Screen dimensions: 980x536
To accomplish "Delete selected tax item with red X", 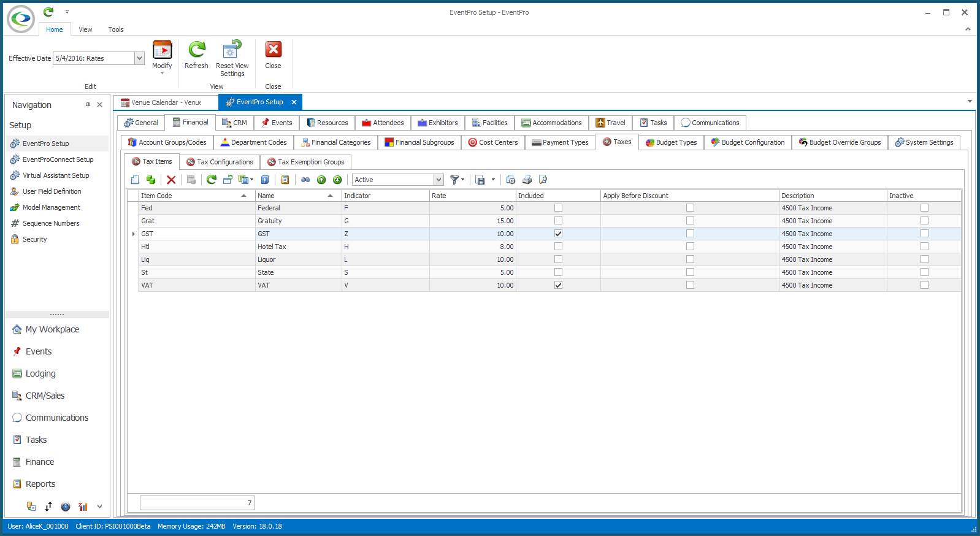I will pos(171,180).
